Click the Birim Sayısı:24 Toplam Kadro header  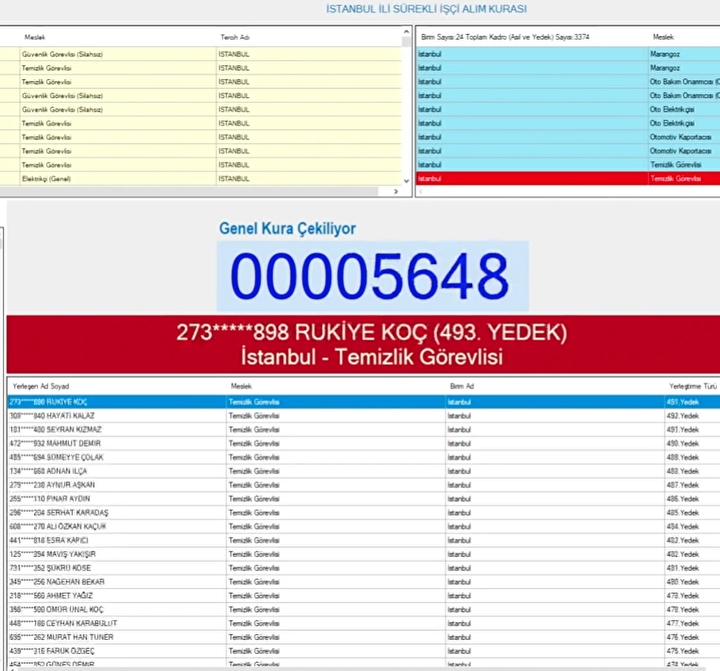click(x=505, y=37)
